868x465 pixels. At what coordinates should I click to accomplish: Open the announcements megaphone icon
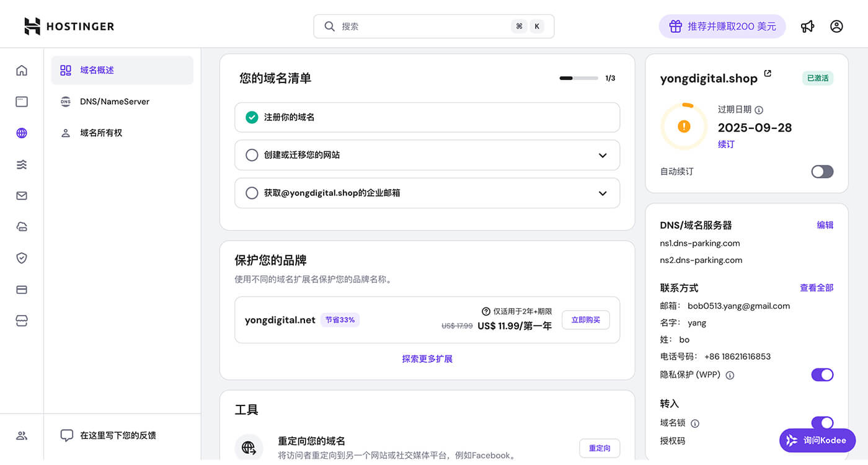tap(807, 27)
